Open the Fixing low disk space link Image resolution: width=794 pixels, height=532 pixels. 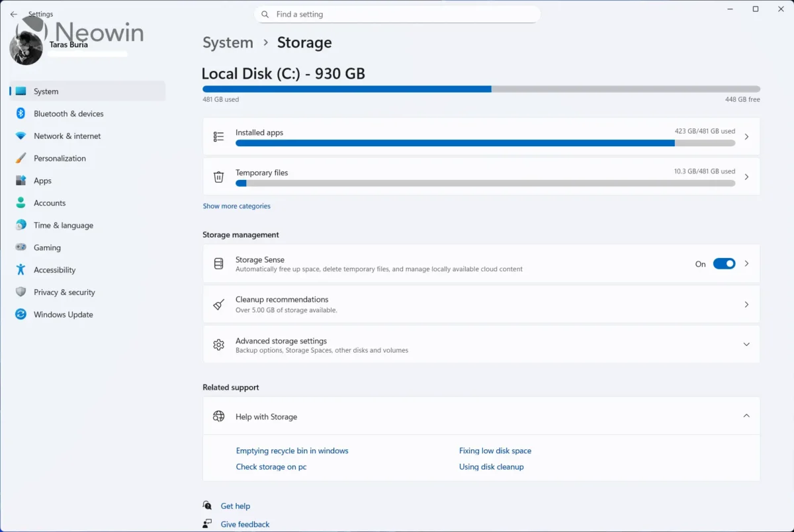click(495, 451)
